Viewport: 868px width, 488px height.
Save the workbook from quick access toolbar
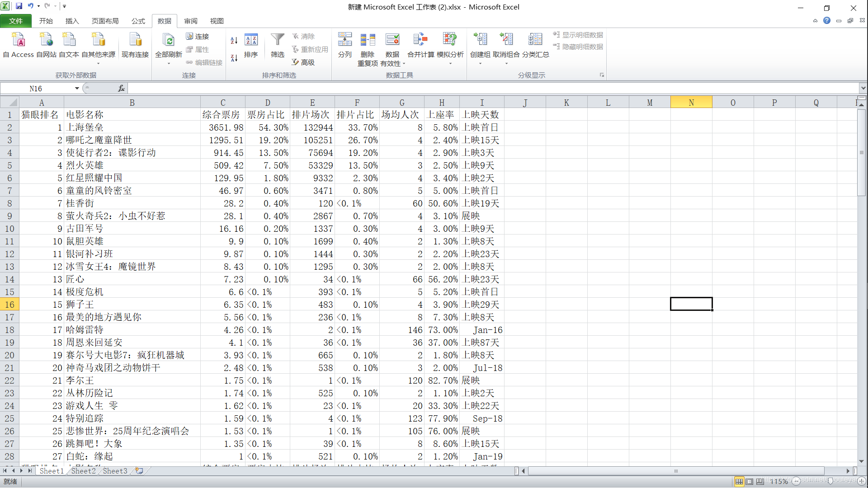(x=19, y=6)
